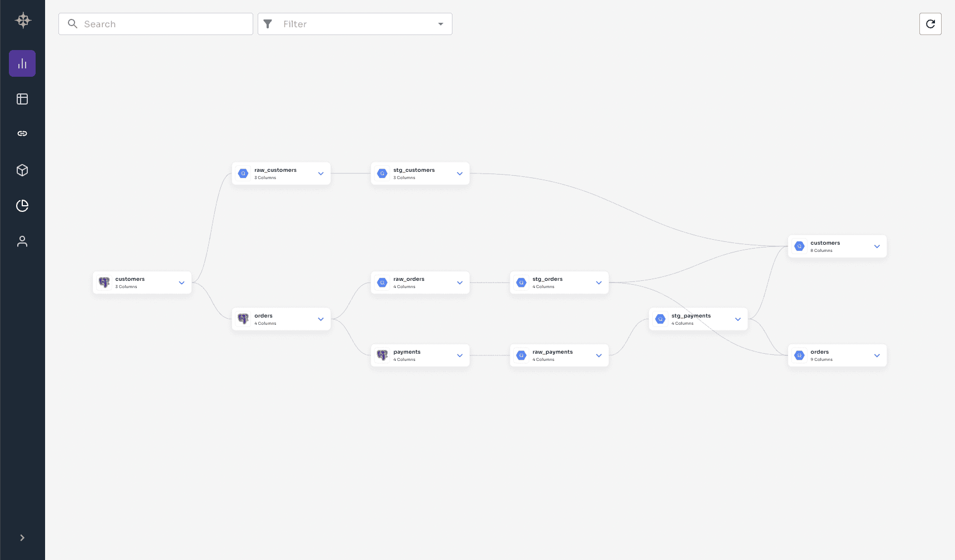Open the links icon in the sidebar
Screen dimensions: 955x560
(x=22, y=133)
